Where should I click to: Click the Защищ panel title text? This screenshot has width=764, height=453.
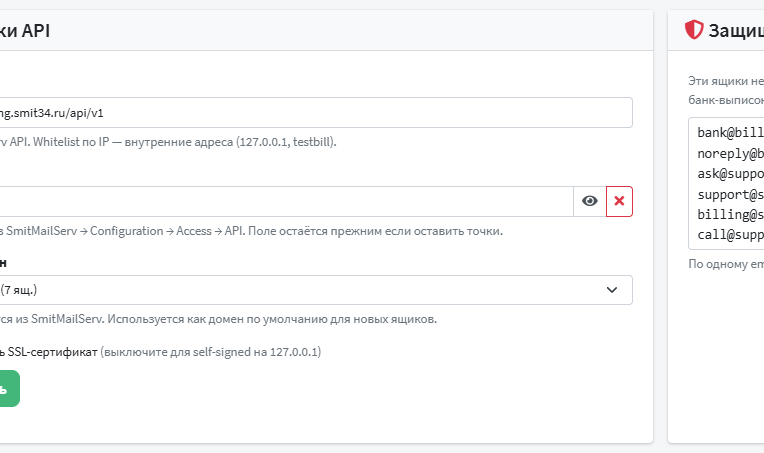pyautogui.click(x=736, y=30)
